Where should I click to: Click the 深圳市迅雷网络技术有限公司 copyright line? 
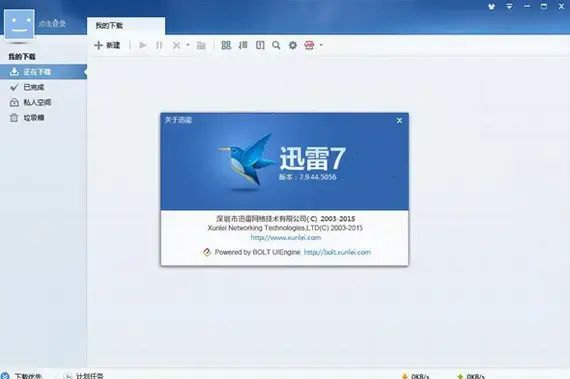[286, 219]
